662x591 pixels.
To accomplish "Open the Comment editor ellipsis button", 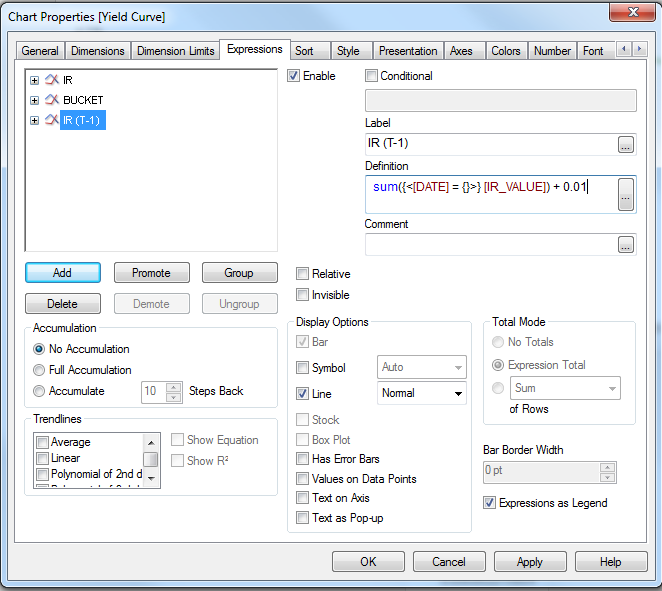I will (x=626, y=244).
